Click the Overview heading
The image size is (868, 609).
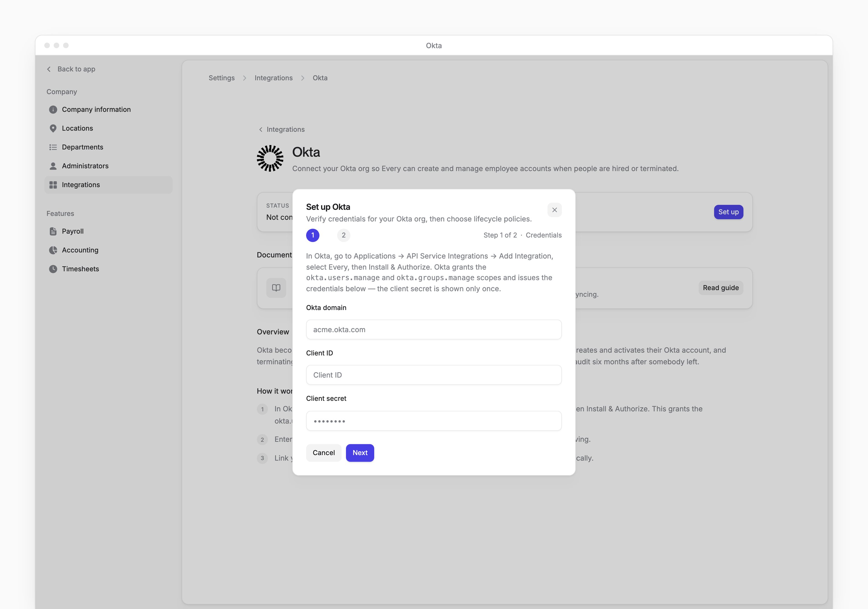pos(273,332)
